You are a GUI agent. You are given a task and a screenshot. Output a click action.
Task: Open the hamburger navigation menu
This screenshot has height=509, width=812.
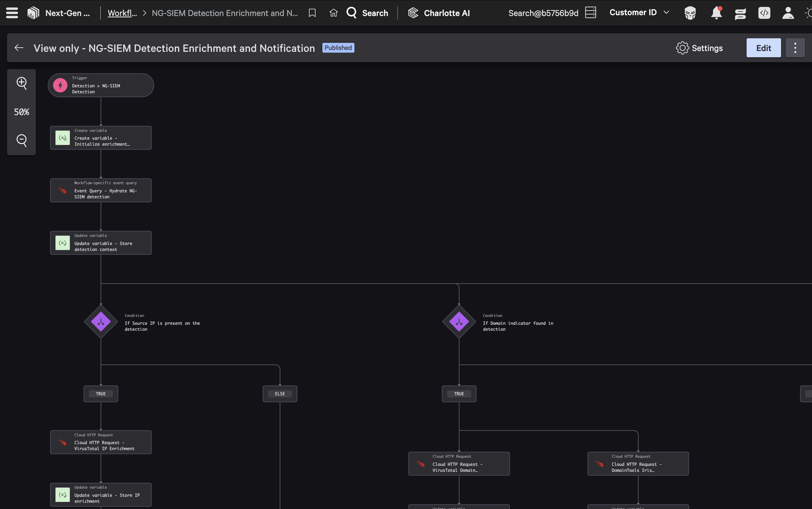[12, 13]
